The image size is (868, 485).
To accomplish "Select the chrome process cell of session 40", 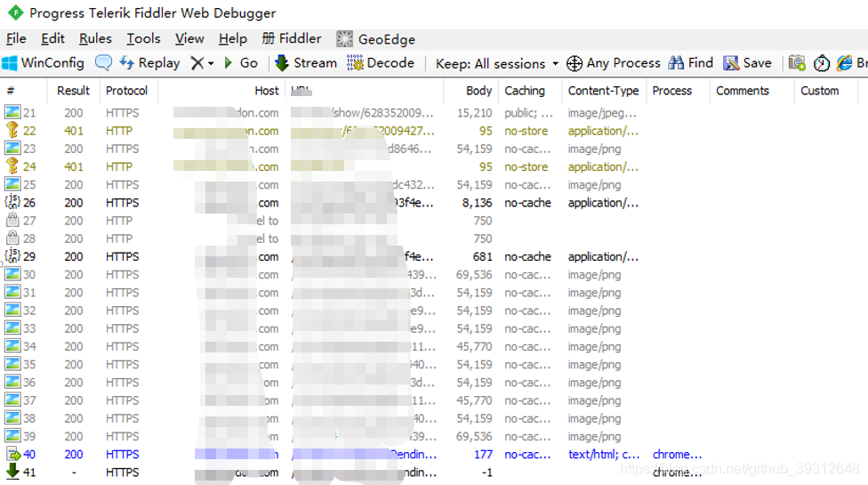I will point(677,455).
